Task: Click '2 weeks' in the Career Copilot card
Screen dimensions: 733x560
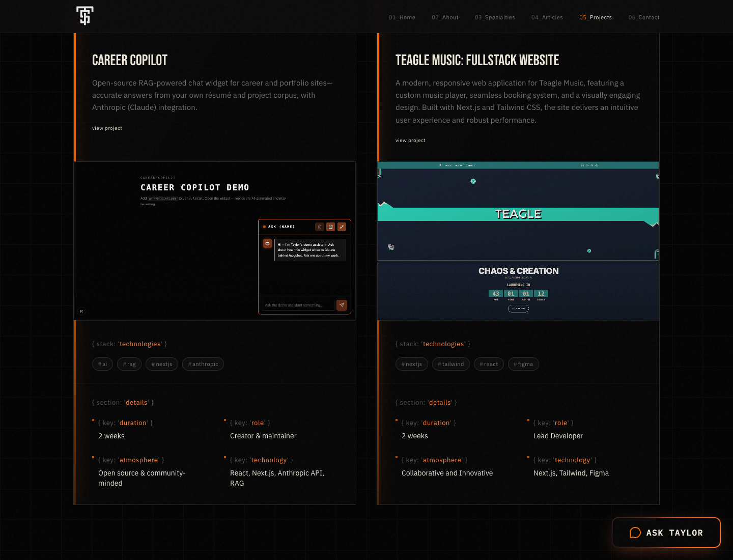Action: (x=111, y=436)
